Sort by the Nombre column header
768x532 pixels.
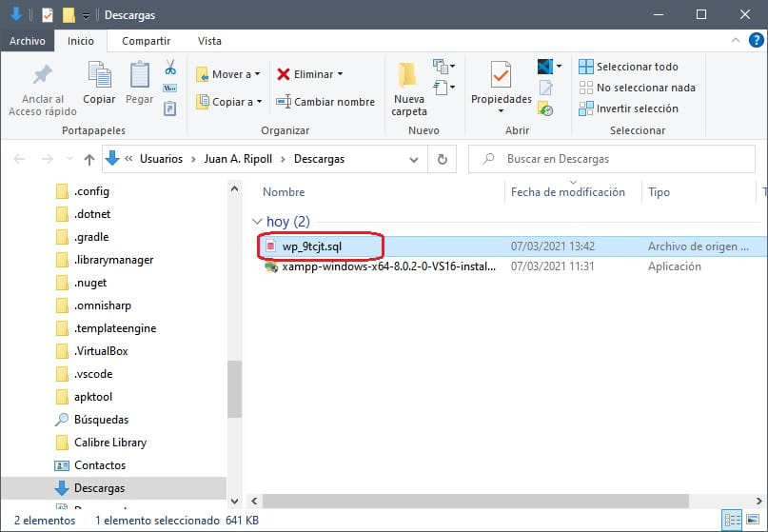coord(284,192)
